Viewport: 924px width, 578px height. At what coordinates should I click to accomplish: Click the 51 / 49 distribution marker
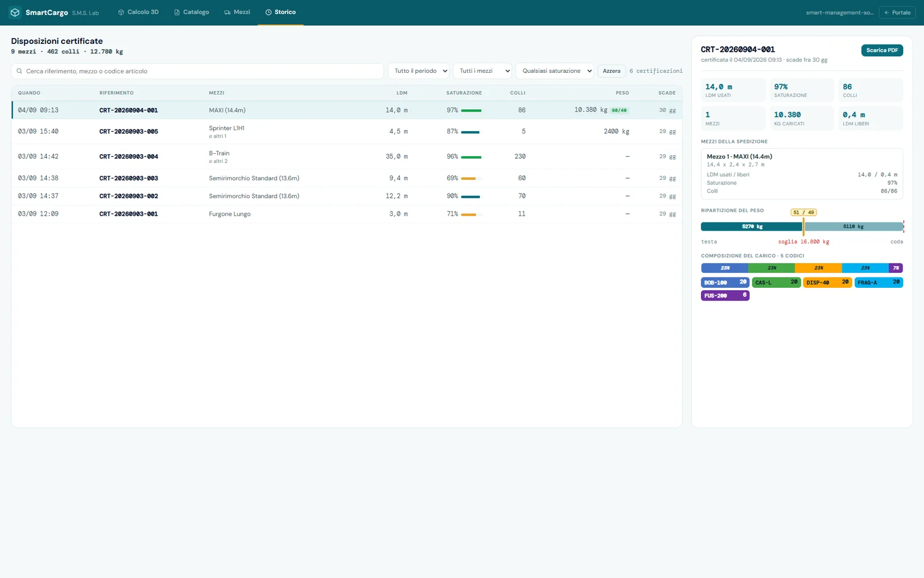coord(803,213)
